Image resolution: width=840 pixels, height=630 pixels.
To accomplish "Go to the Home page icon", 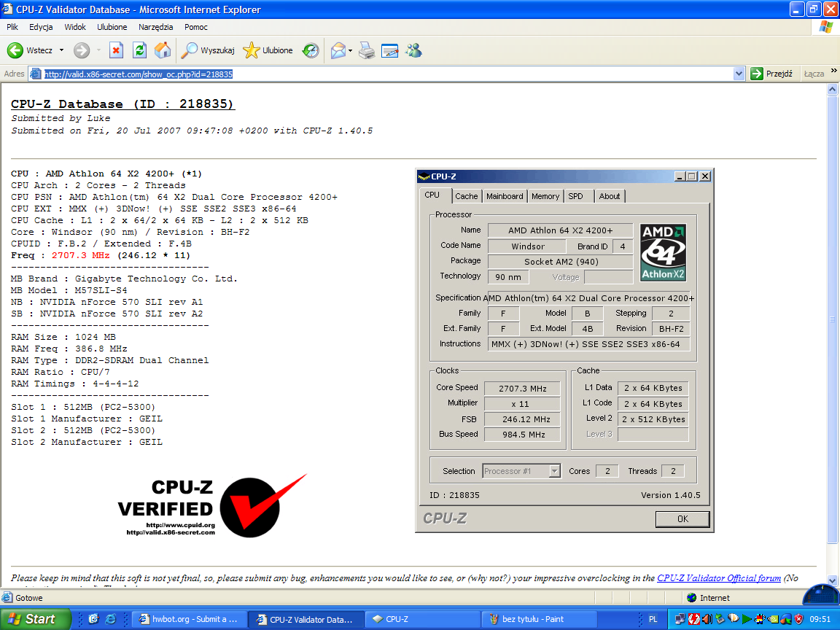I will click(x=163, y=50).
